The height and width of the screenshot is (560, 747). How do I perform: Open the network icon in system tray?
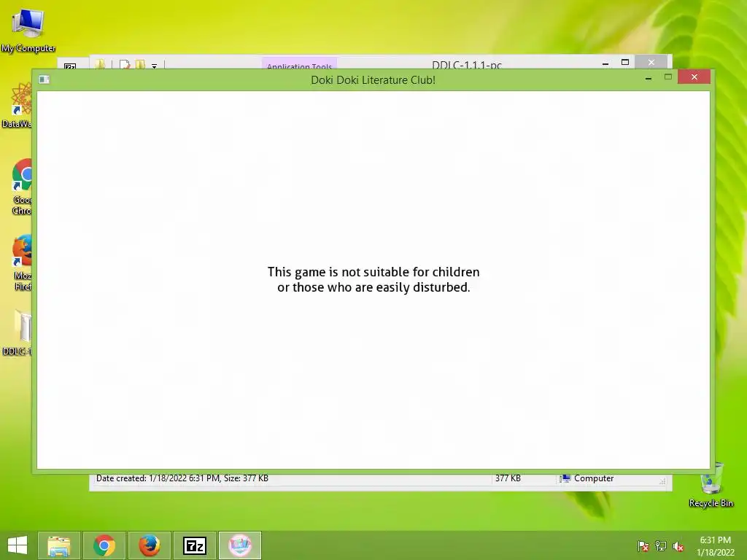[661, 546]
